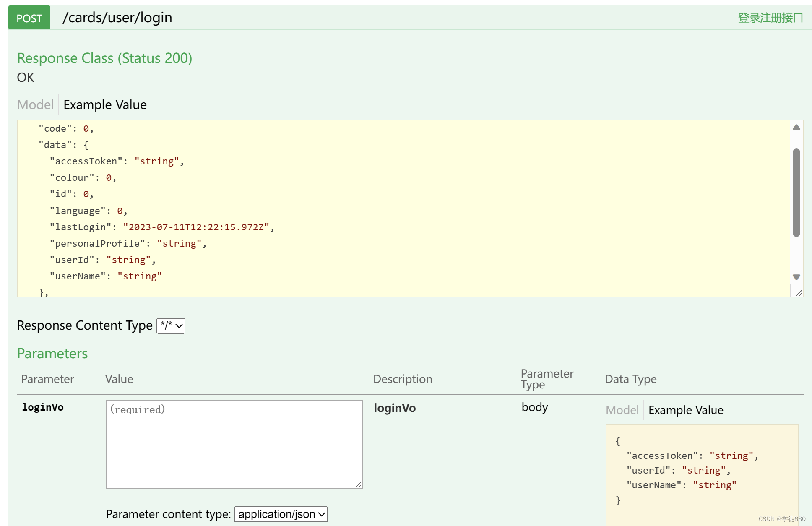
Task: Click the resize grip below the response example box
Action: pos(799,293)
